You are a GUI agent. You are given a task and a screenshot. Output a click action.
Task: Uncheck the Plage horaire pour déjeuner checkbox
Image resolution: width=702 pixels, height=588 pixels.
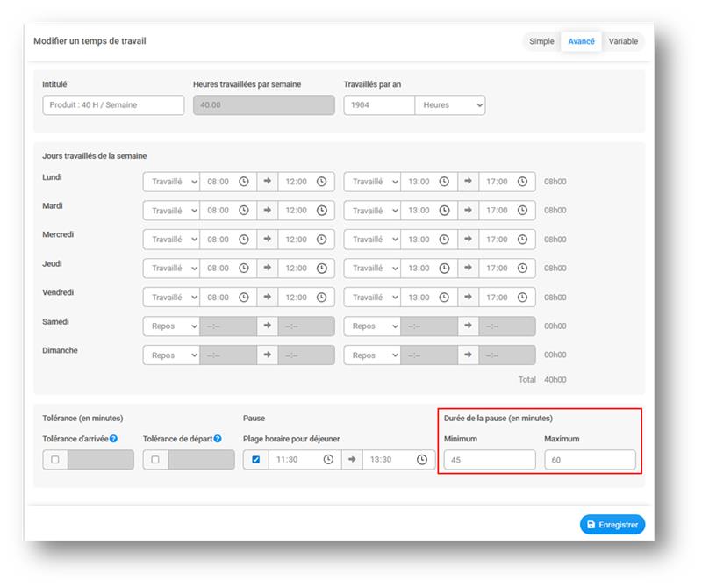pos(255,460)
